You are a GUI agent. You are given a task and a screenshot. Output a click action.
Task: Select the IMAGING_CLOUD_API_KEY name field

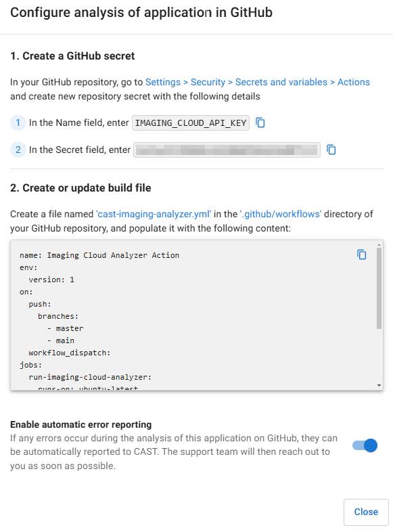(191, 123)
